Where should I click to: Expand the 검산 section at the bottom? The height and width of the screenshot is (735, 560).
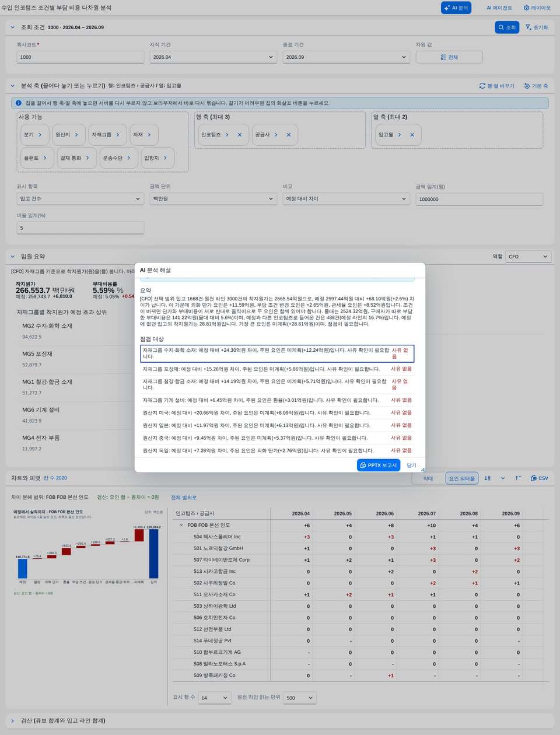[13, 721]
